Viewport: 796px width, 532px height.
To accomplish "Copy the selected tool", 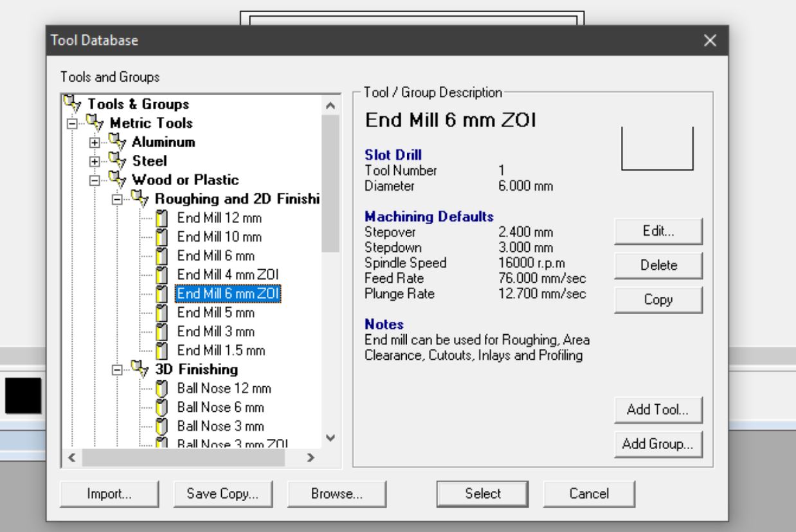I will point(658,299).
